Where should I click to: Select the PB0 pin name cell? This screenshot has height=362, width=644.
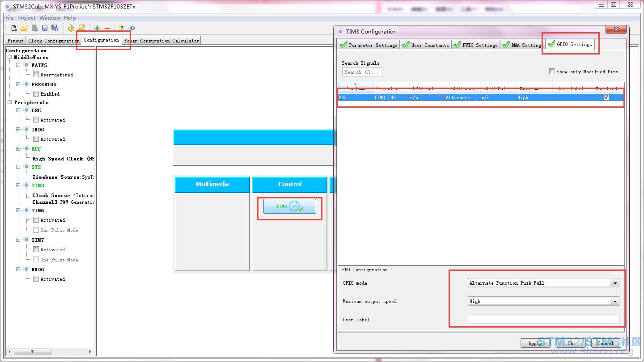click(x=356, y=97)
